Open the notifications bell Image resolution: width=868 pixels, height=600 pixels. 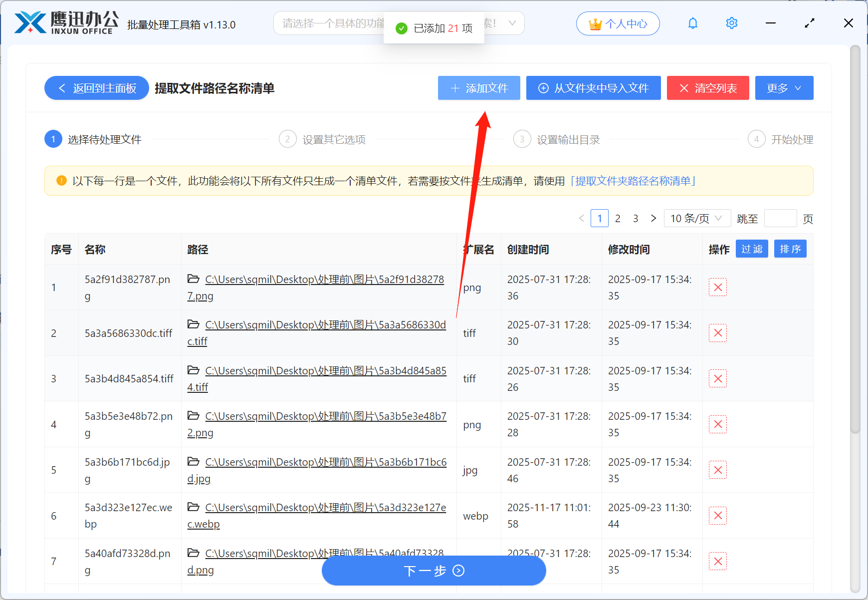click(692, 23)
